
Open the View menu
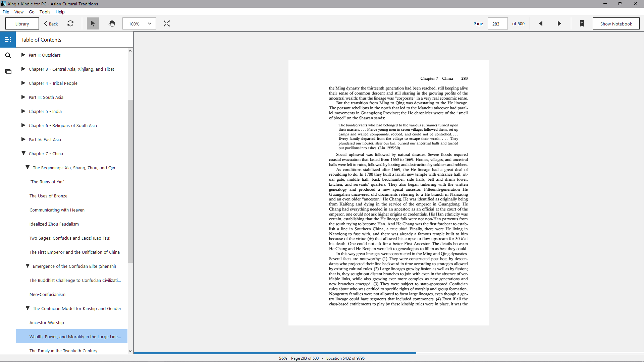click(19, 12)
